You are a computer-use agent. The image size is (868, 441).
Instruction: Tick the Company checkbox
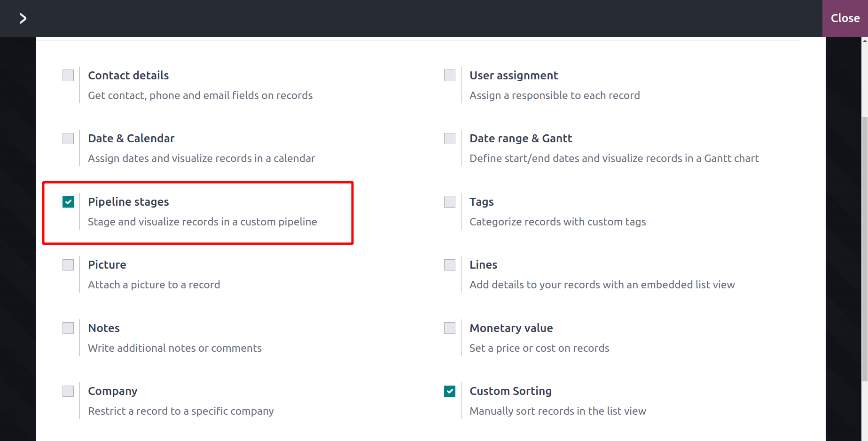(x=68, y=391)
